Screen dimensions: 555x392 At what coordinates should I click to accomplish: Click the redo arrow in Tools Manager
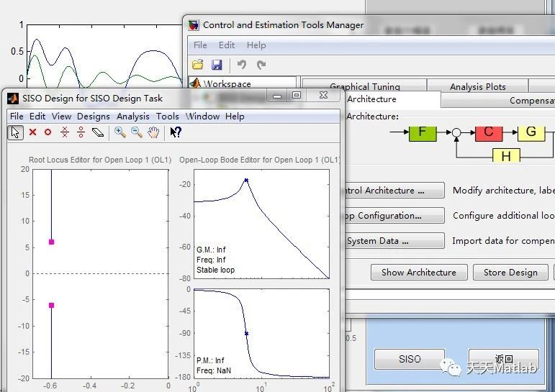click(261, 65)
